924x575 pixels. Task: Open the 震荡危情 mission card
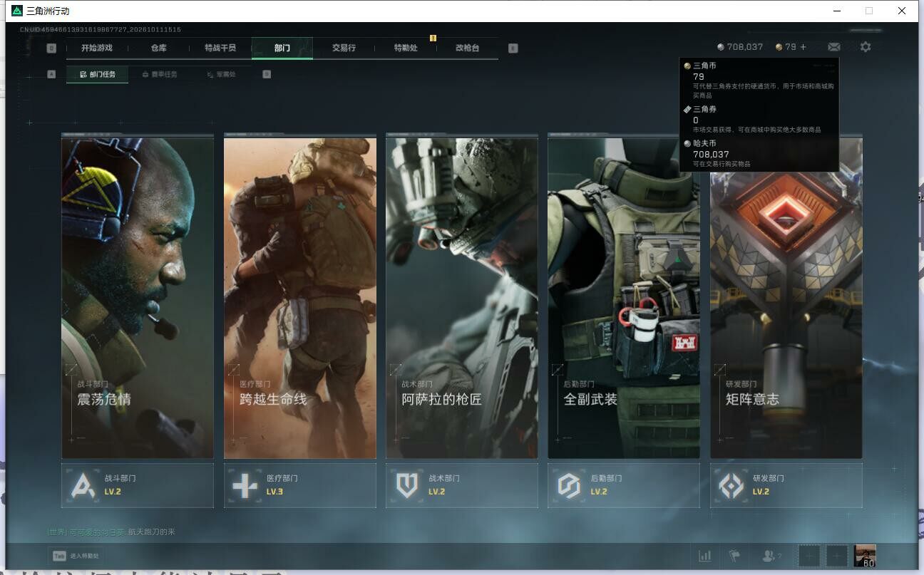pos(138,298)
